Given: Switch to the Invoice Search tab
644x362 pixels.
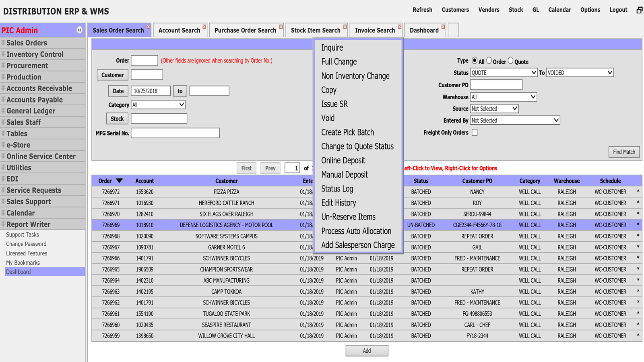Looking at the screenshot, I should pyautogui.click(x=375, y=30).
